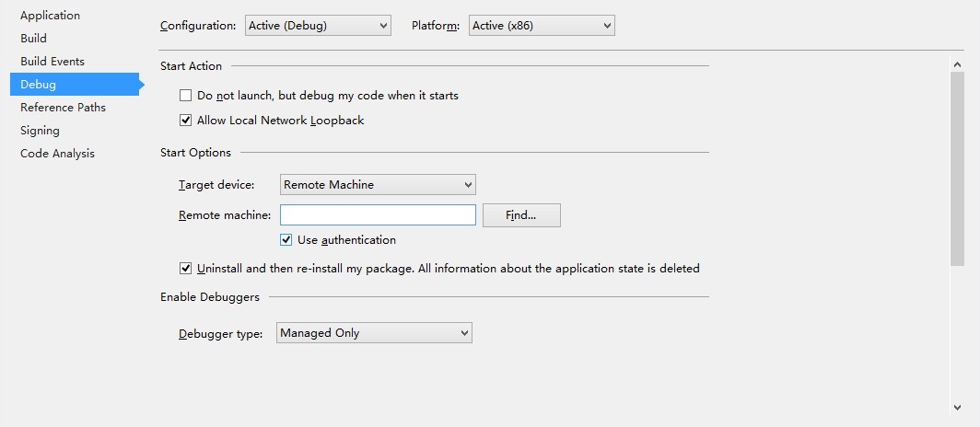Expand the Target device dropdown
The image size is (980, 427).
coord(378,185)
